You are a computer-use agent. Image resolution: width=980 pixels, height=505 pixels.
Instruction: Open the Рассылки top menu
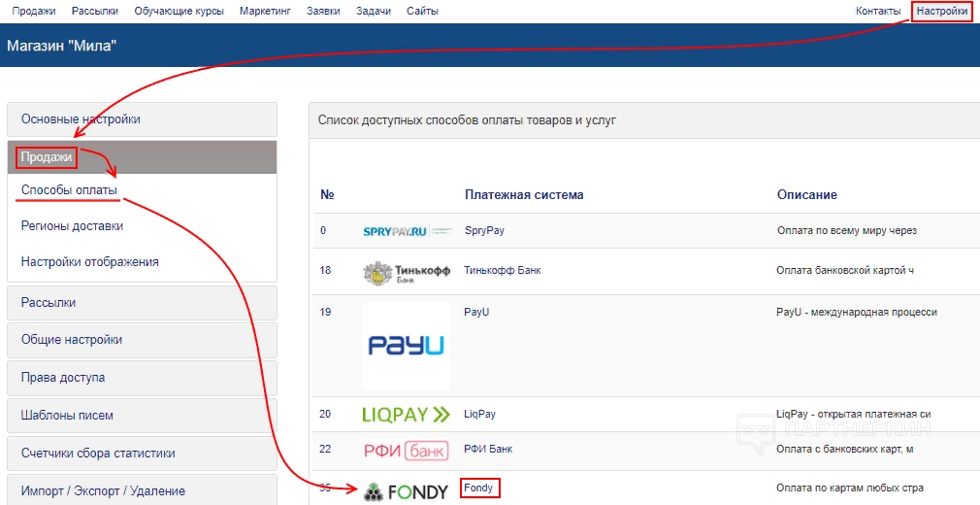pyautogui.click(x=94, y=11)
